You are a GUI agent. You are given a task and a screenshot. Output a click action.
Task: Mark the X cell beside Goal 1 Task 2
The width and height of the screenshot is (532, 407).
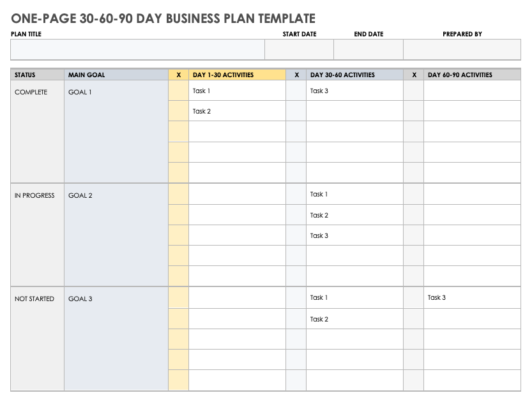(x=178, y=111)
